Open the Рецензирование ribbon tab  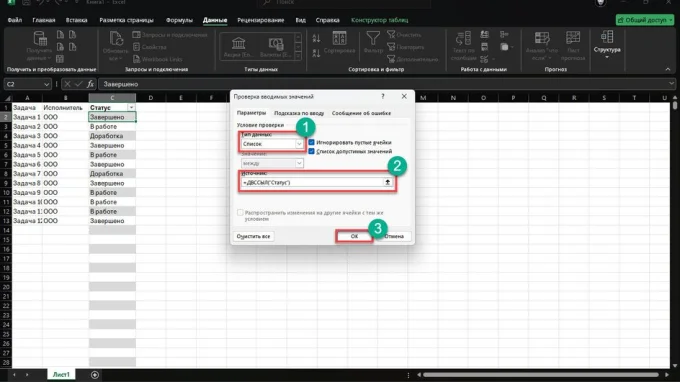(261, 20)
